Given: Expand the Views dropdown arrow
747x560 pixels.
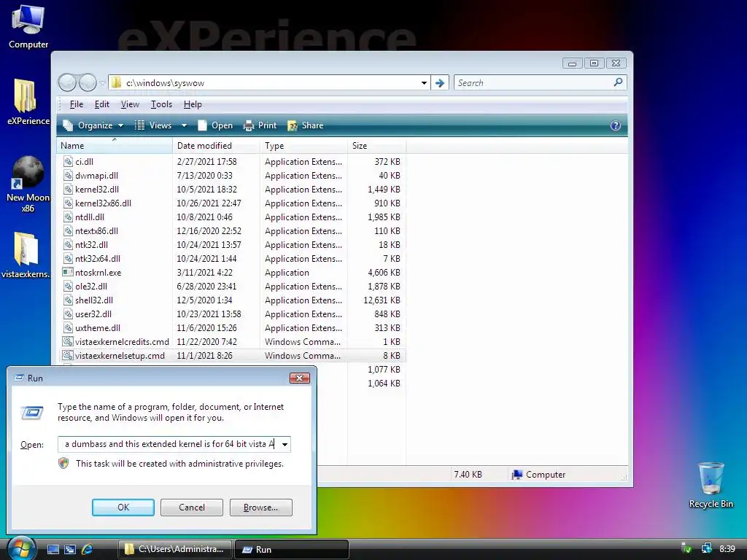Looking at the screenshot, I should click(x=184, y=125).
